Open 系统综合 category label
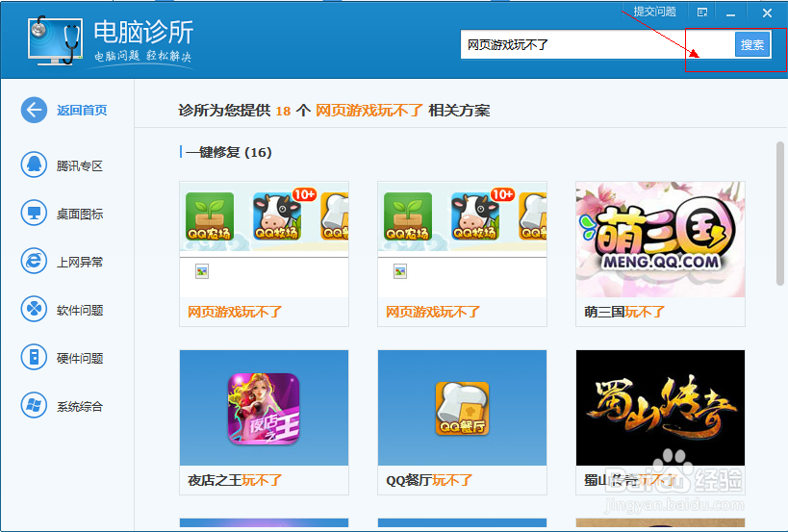The width and height of the screenshot is (788, 532). point(80,406)
